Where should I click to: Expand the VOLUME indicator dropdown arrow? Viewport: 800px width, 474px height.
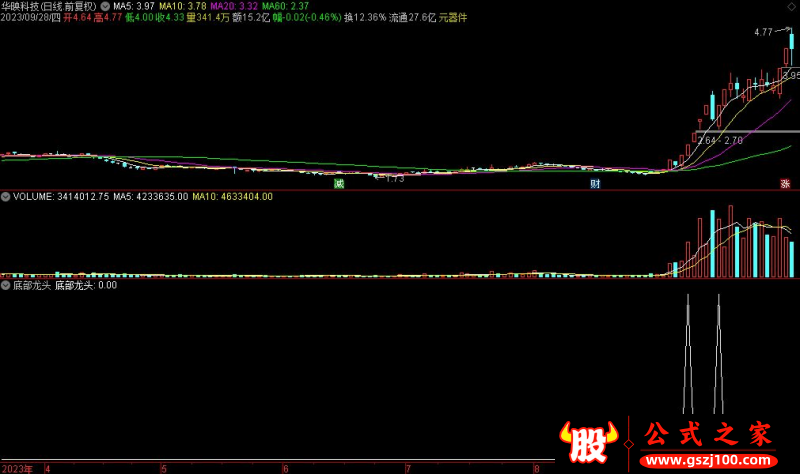pos(5,196)
